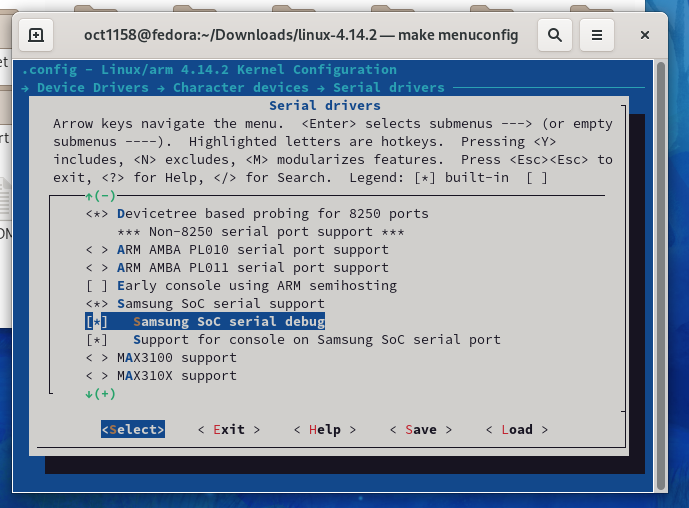
Task: Open the terminal hamburger menu
Action: tap(597, 35)
